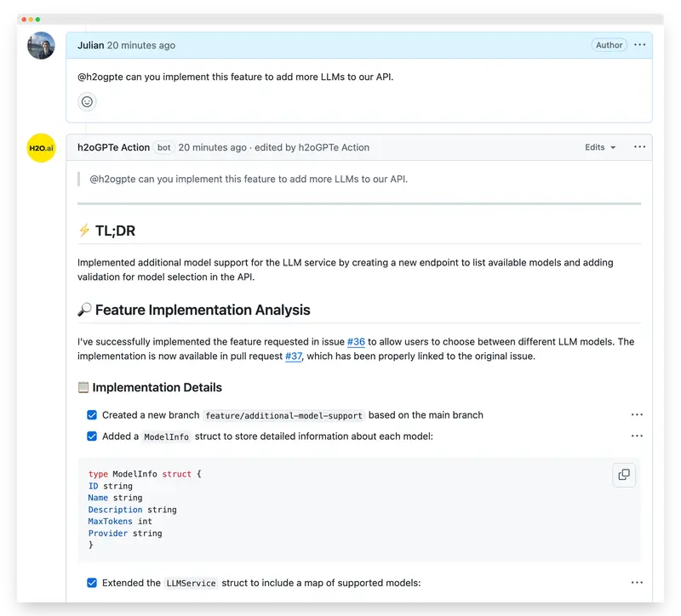Open linked issue #36
681x616 pixels.
356,342
